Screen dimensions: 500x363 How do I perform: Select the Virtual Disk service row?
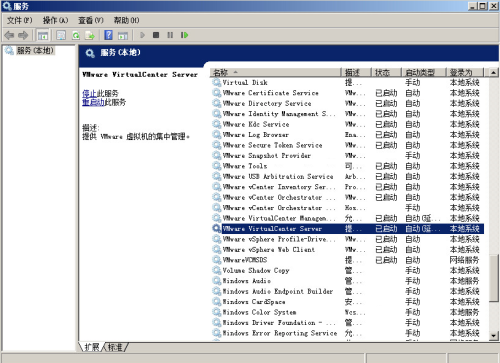click(348, 83)
